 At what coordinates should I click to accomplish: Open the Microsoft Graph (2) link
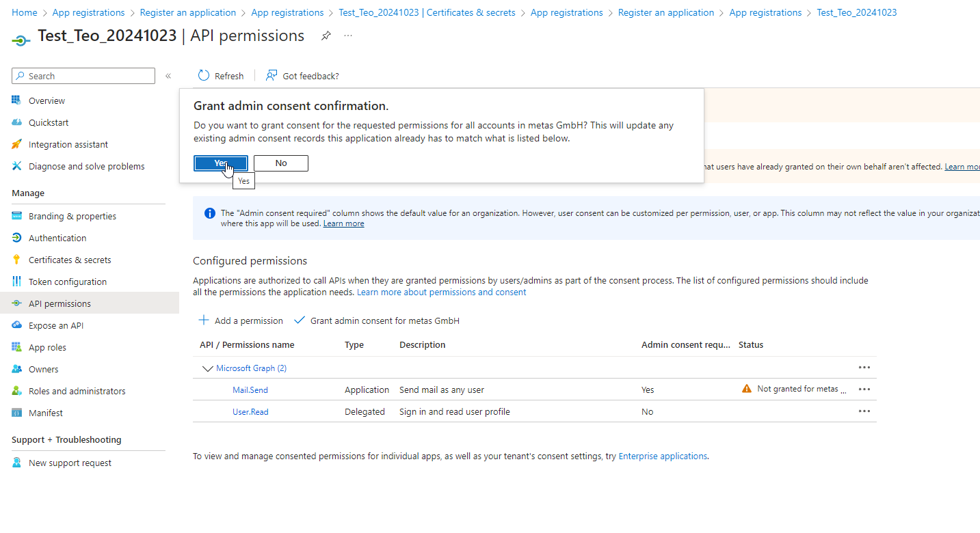click(251, 368)
